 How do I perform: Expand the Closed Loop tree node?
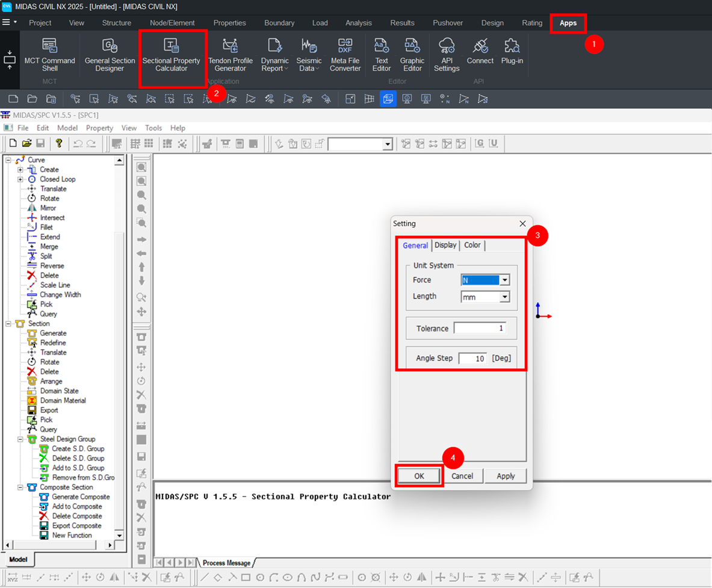pos(20,179)
